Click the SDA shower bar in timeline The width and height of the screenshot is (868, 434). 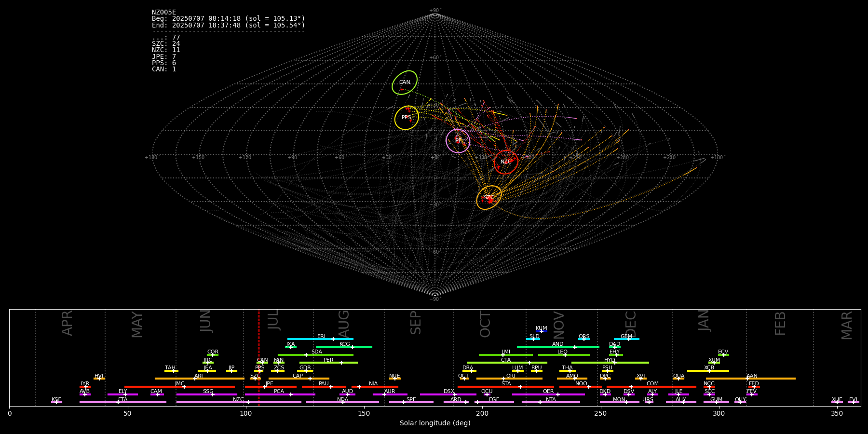pos(315,355)
